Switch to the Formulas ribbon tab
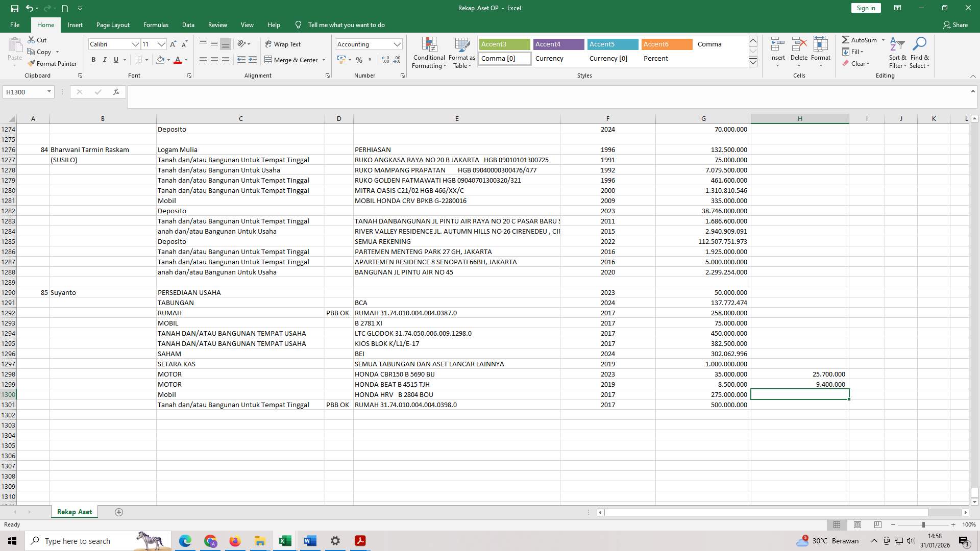 click(x=156, y=24)
